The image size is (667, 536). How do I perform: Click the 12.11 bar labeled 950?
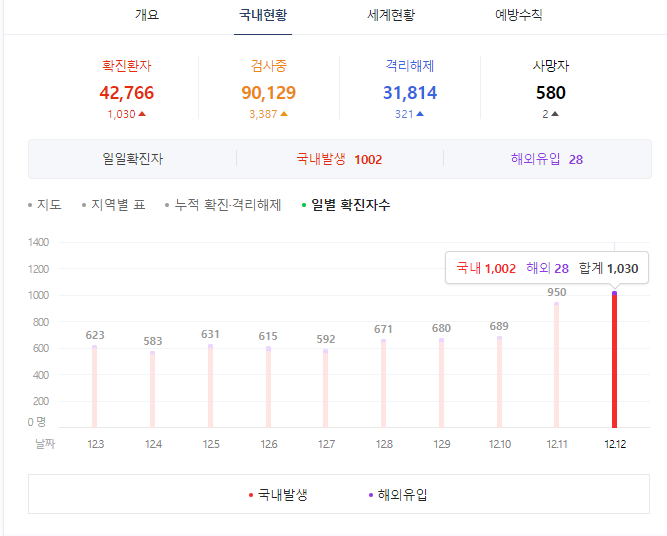tap(556, 365)
